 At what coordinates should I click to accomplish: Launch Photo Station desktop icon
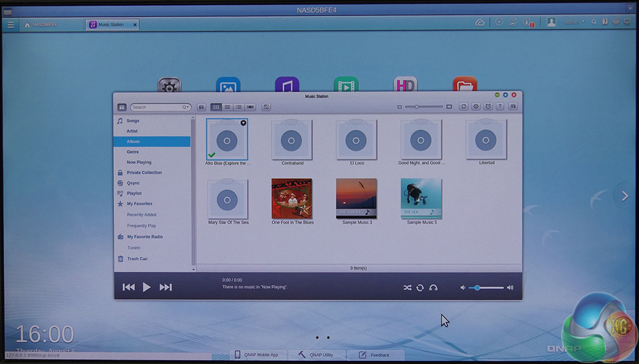(x=228, y=84)
